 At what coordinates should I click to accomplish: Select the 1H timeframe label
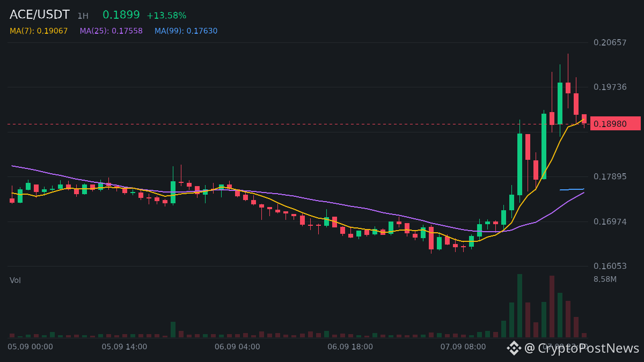83,16
